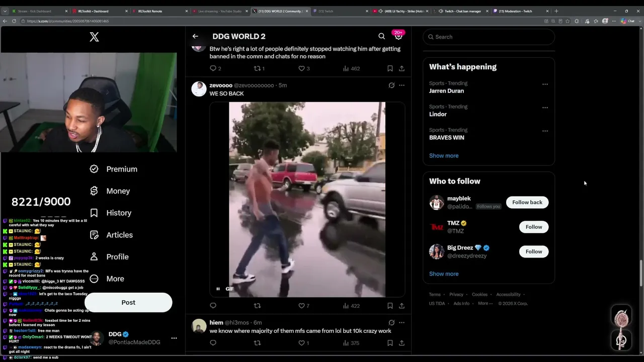Open more options on zevoooo's post
644x362 pixels.
[x=401, y=85]
